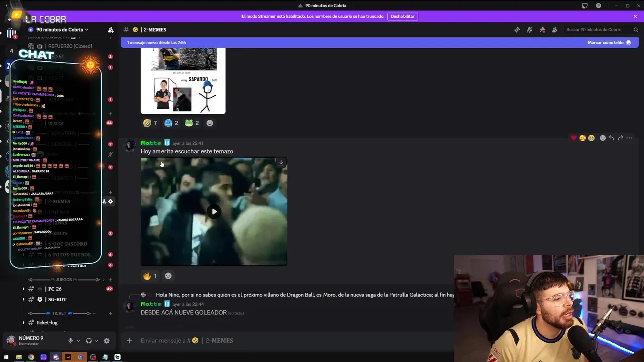Expand the FC-26 channel threads arrow
Viewport: 644px width, 362px height.
point(23,289)
